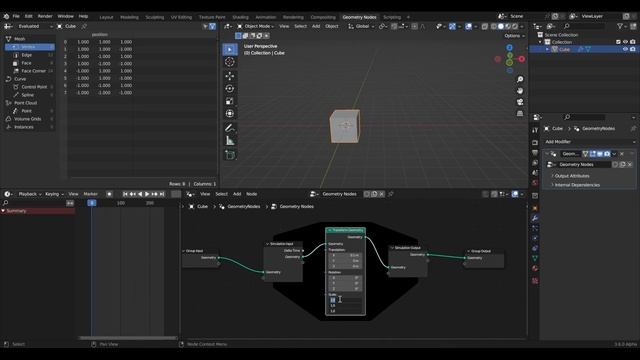Open the Tool properties tab

click(x=535, y=130)
